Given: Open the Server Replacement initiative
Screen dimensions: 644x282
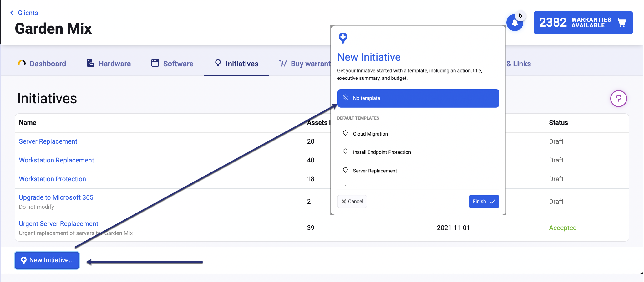Looking at the screenshot, I should [48, 141].
